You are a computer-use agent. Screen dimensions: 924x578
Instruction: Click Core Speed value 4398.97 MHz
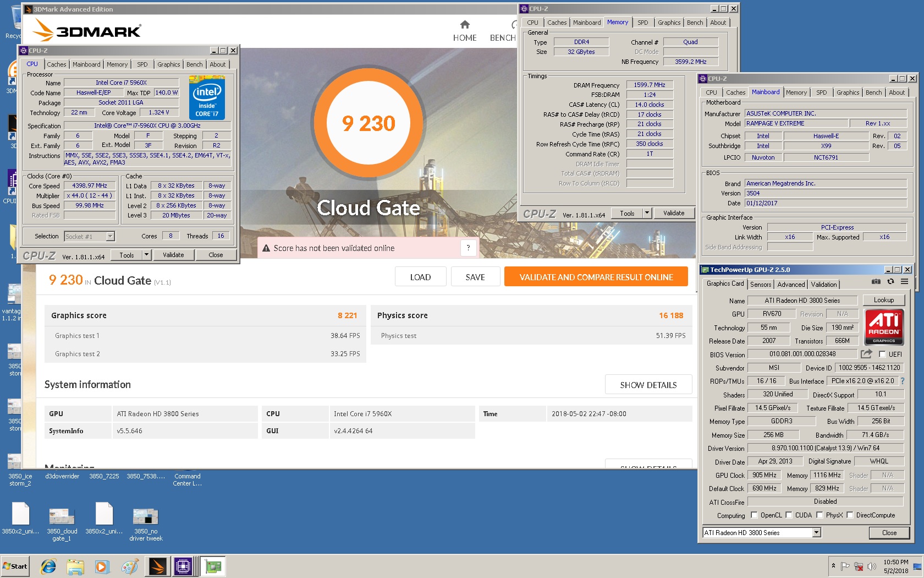click(x=90, y=186)
